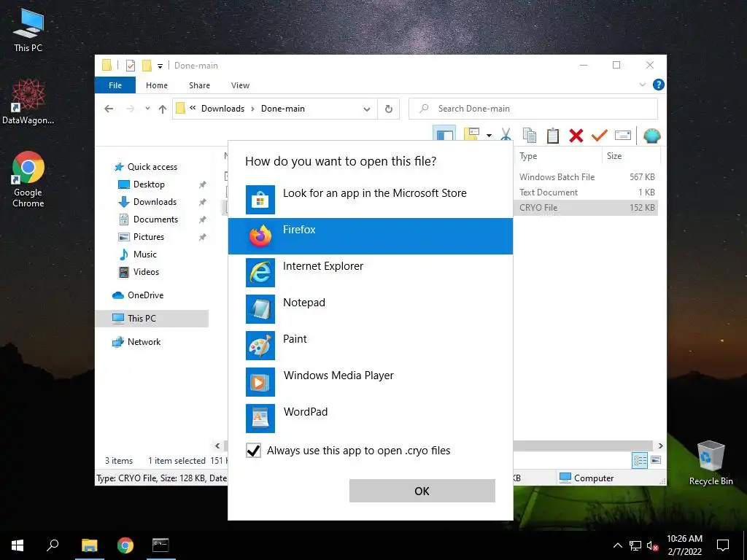Click Downloads in the address breadcrumb
The image size is (747, 560).
[222, 109]
